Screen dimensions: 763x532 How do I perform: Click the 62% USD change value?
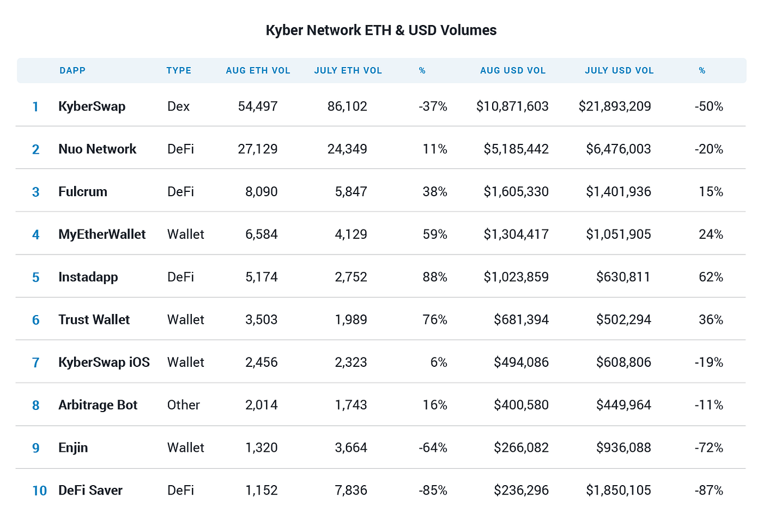tap(711, 277)
